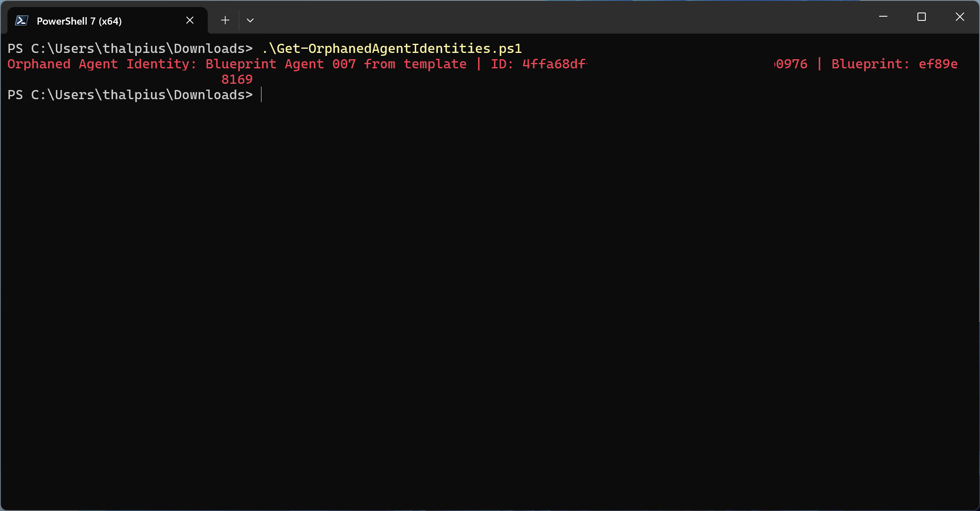980x511 pixels.
Task: Maximize the terminal window
Action: [922, 17]
